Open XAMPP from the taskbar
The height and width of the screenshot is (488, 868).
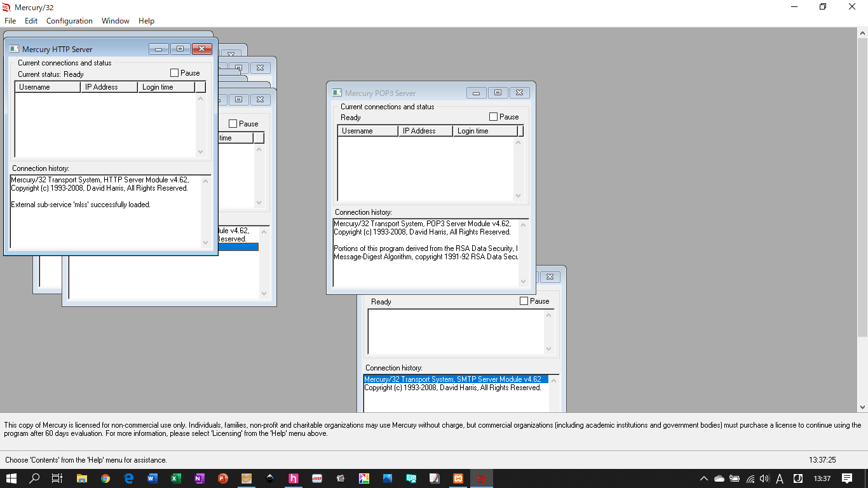click(x=458, y=478)
